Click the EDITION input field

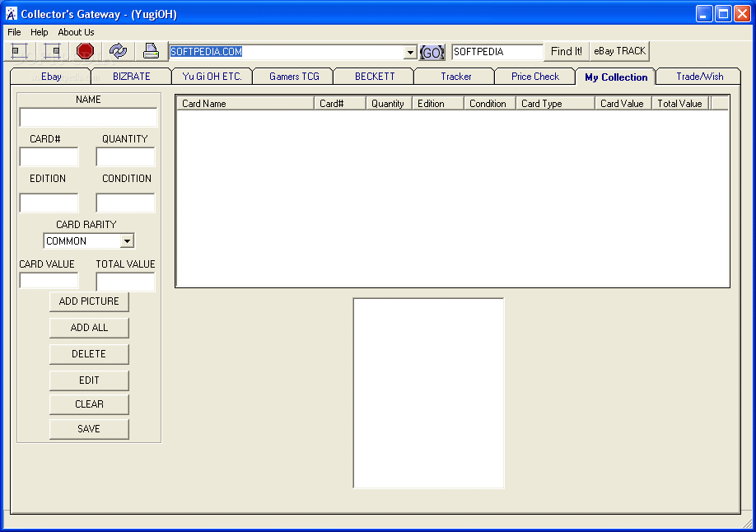[x=49, y=203]
